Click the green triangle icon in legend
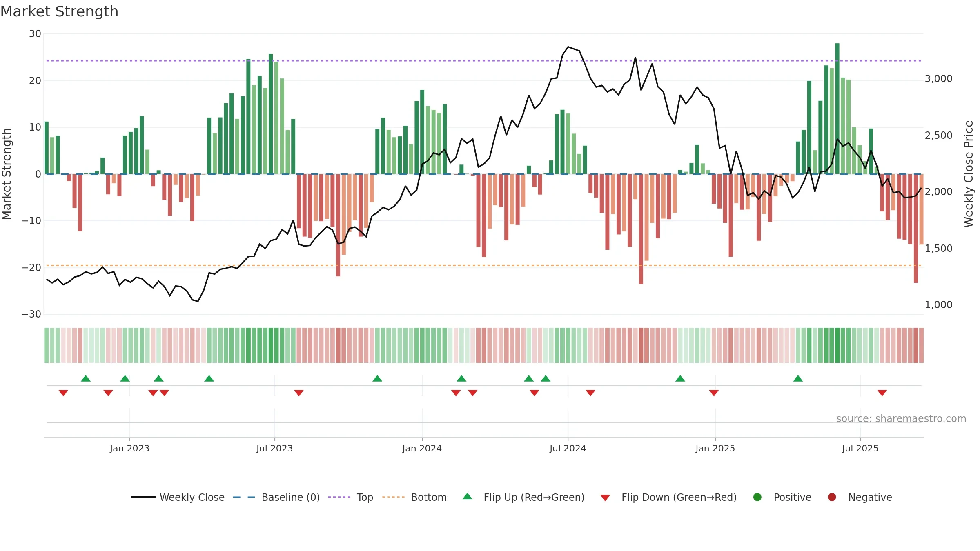980x551 pixels. (468, 496)
